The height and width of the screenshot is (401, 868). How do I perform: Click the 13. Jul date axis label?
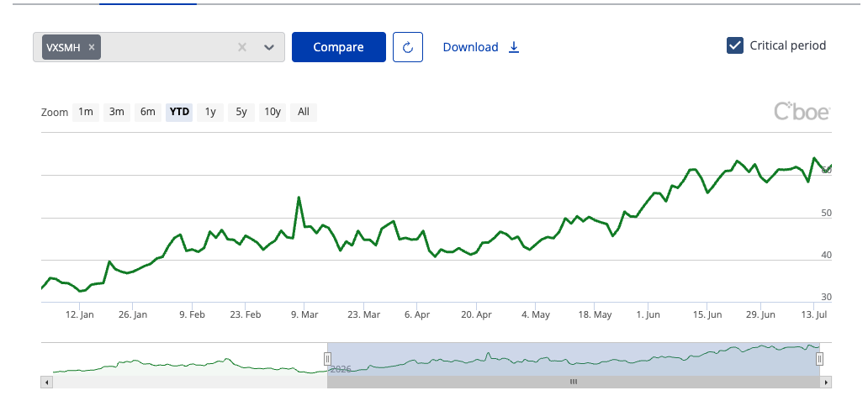tap(812, 314)
